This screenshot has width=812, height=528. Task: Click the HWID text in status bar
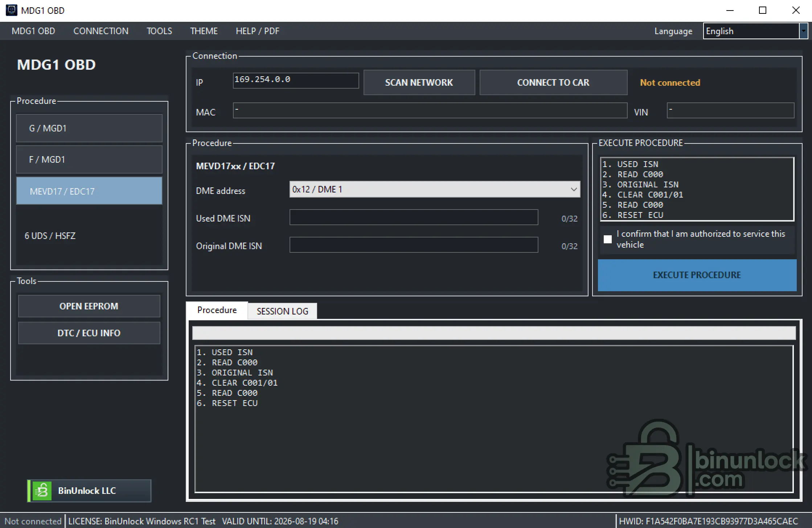(x=709, y=521)
